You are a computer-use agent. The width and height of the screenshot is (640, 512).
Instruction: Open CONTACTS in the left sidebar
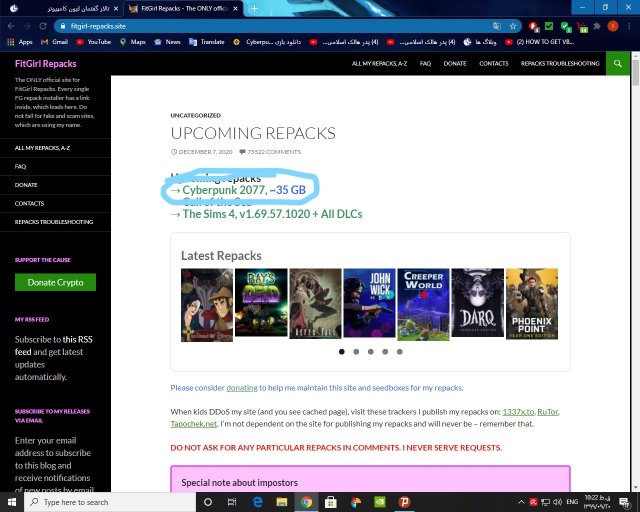coord(29,203)
